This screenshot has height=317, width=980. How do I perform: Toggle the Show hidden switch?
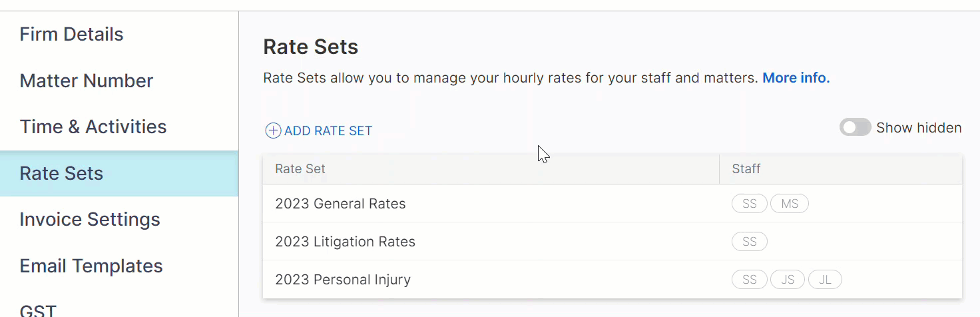click(855, 127)
